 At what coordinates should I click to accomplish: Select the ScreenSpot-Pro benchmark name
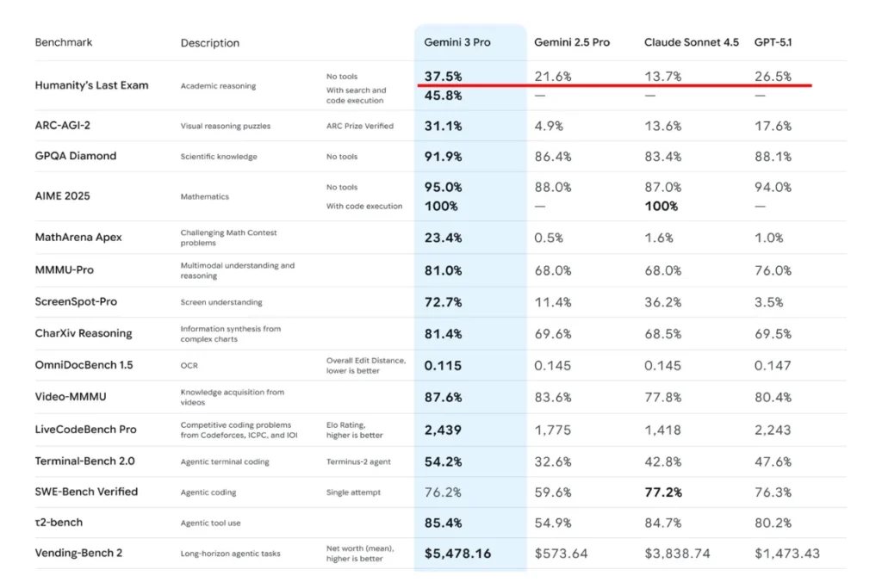76,302
